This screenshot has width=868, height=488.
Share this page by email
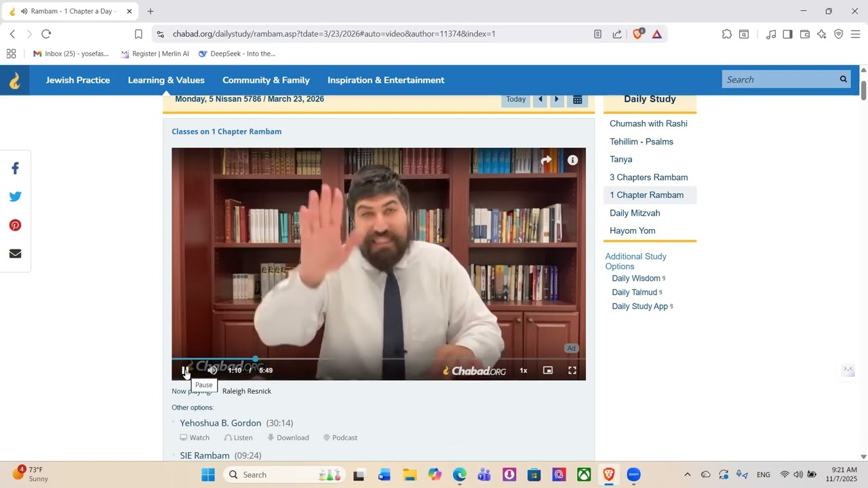pyautogui.click(x=15, y=254)
